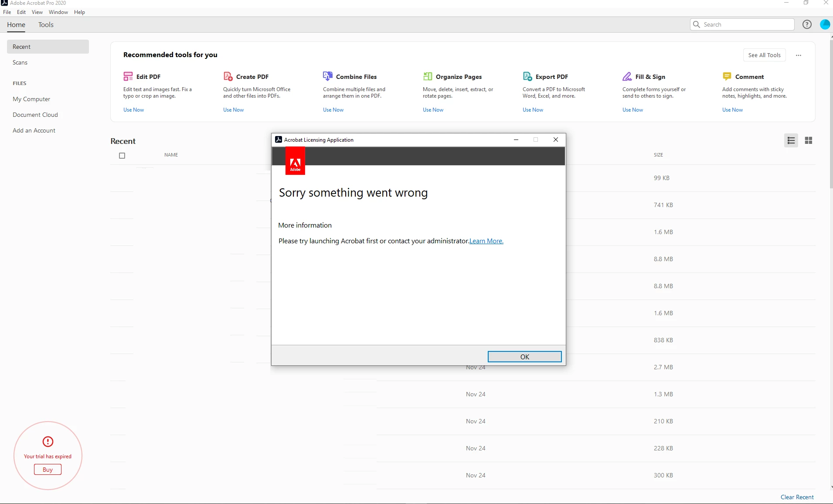Sort by the NAME column header
This screenshot has width=833, height=504.
171,155
